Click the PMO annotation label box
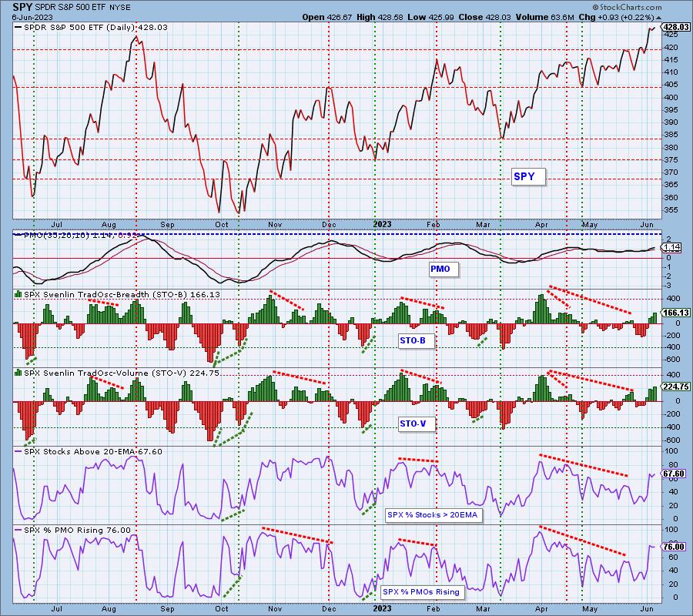 point(444,269)
